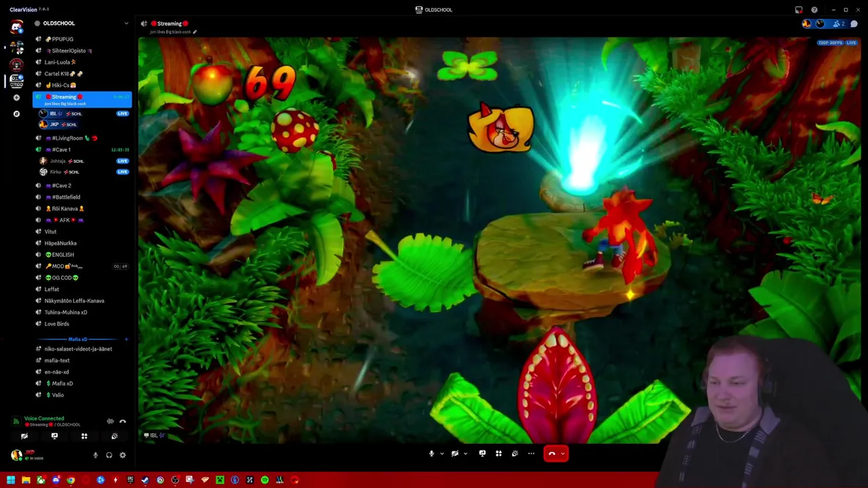Open Spotify from taskbar

tap(264, 480)
